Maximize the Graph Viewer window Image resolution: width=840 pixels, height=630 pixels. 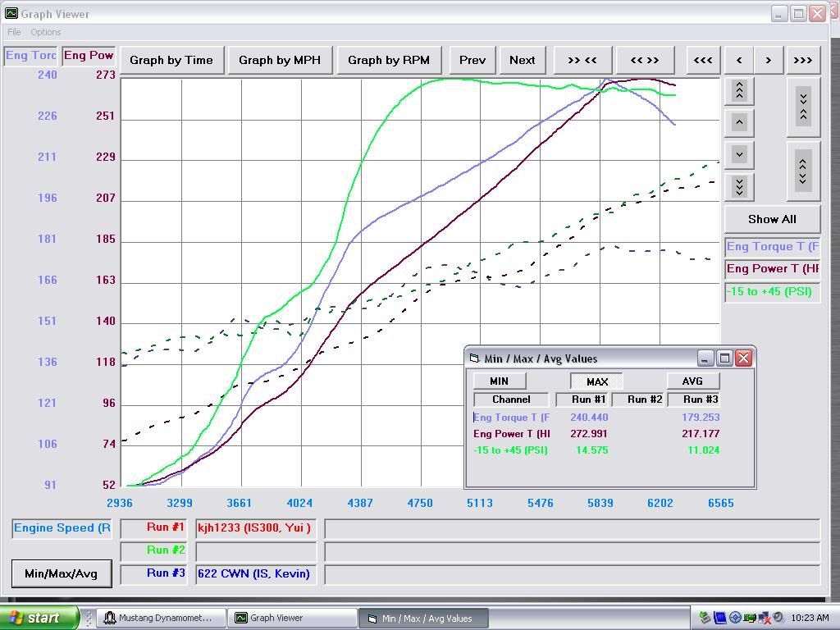click(798, 14)
